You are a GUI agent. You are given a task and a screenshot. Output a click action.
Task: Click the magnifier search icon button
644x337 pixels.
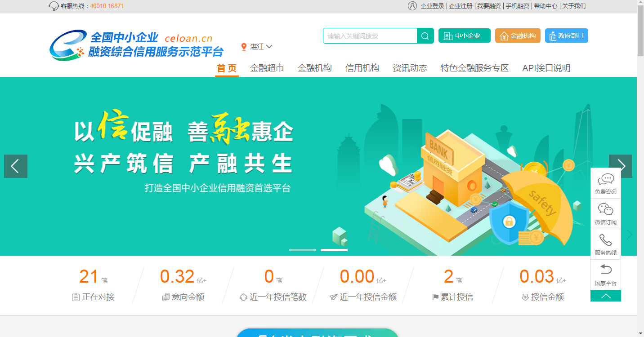point(425,36)
